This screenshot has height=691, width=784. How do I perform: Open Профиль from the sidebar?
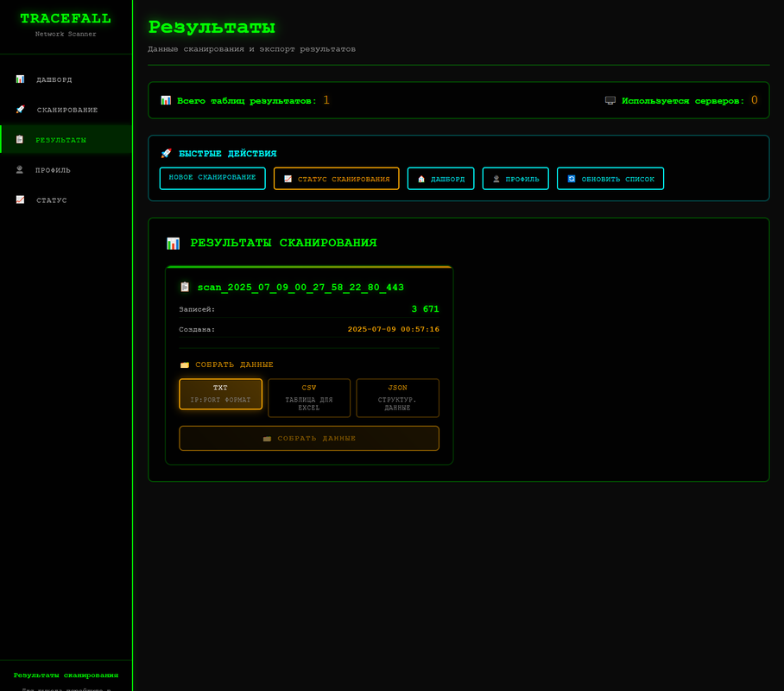66,169
